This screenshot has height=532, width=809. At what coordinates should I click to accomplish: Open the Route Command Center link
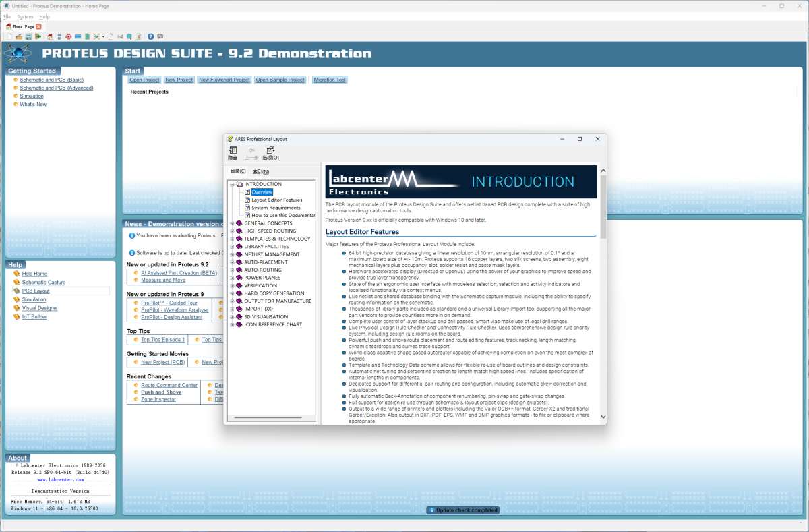(x=169, y=385)
